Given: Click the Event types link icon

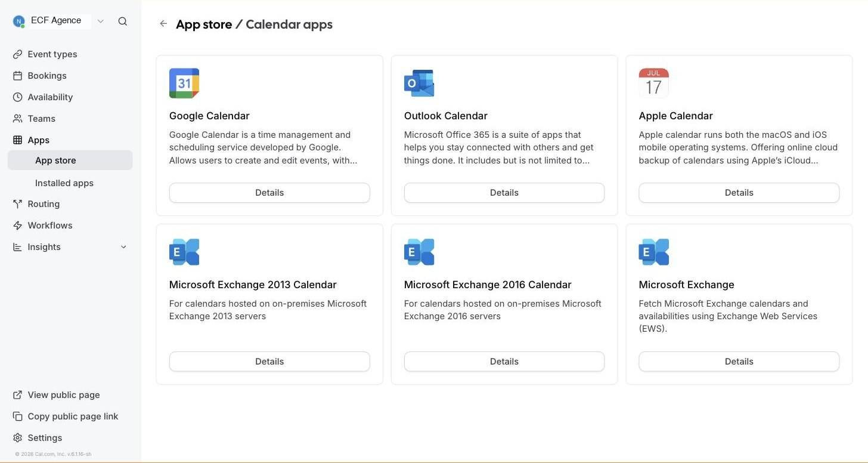Looking at the screenshot, I should pos(18,54).
